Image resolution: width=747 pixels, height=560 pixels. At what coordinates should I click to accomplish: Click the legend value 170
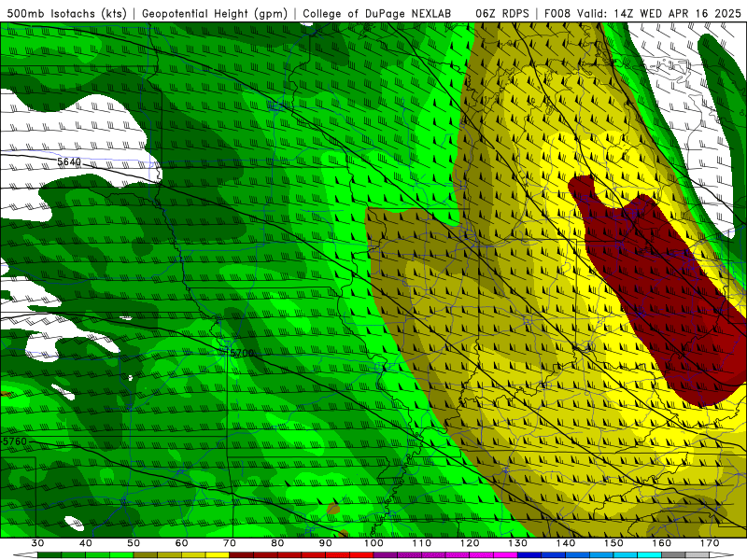[710, 543]
